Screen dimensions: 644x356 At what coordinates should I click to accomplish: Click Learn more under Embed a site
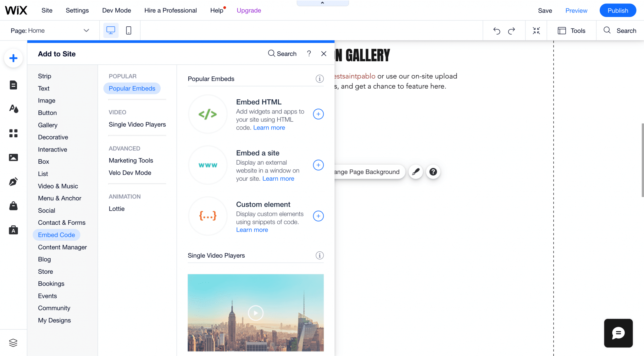tap(278, 178)
